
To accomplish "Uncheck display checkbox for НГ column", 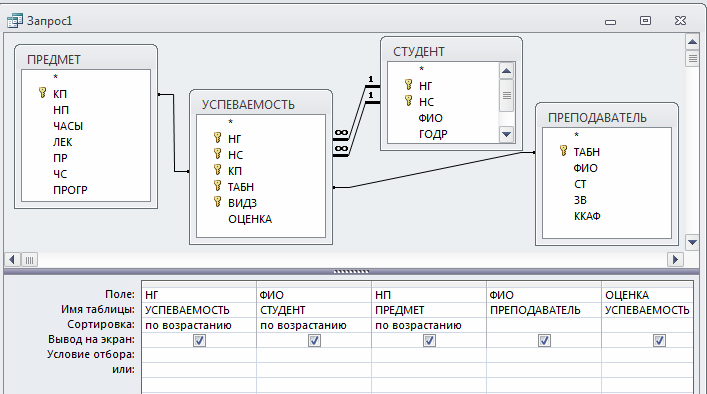I will coord(199,340).
